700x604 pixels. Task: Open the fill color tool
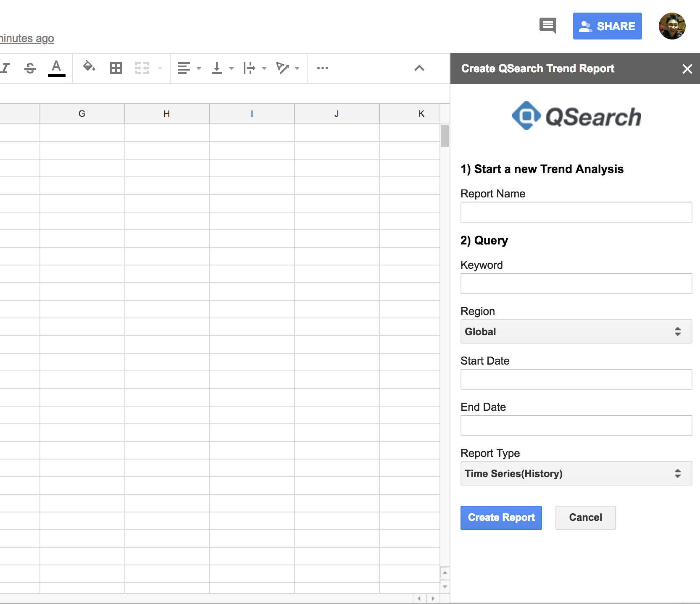click(89, 67)
